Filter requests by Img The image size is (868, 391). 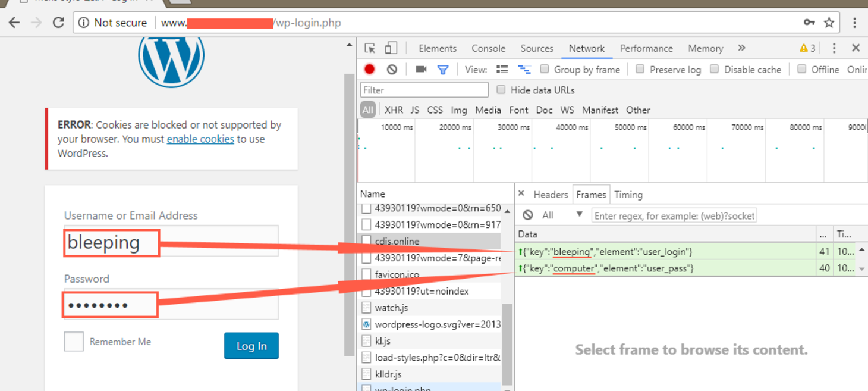pos(459,110)
